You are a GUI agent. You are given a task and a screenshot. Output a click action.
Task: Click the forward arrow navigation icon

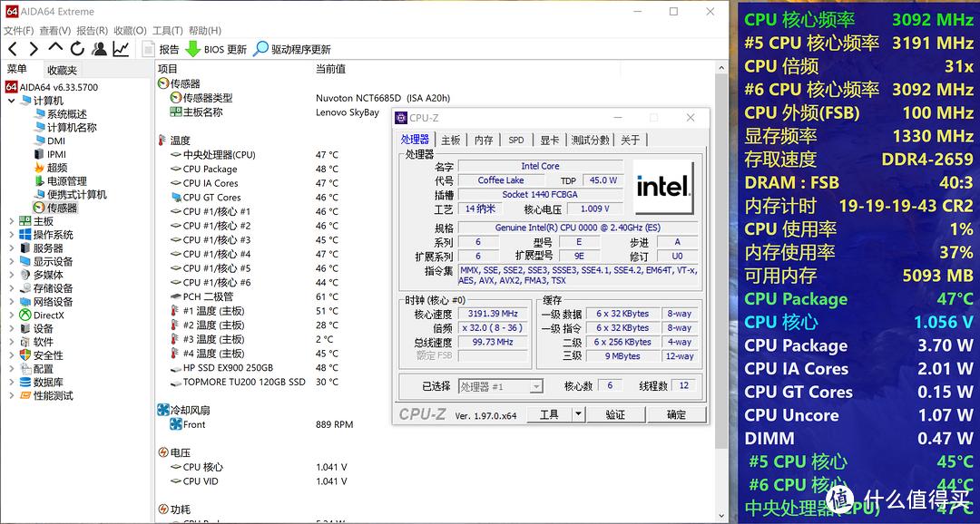[x=33, y=50]
